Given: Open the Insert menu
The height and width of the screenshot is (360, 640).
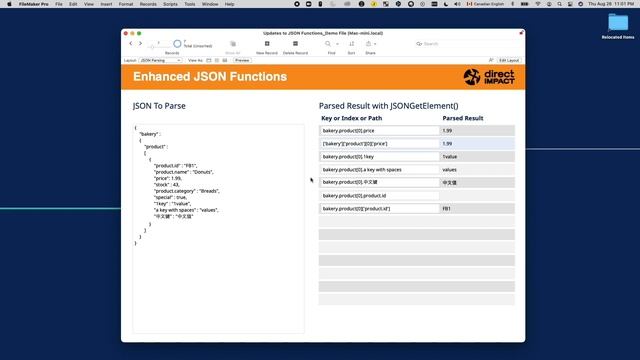Looking at the screenshot, I should click(106, 4).
